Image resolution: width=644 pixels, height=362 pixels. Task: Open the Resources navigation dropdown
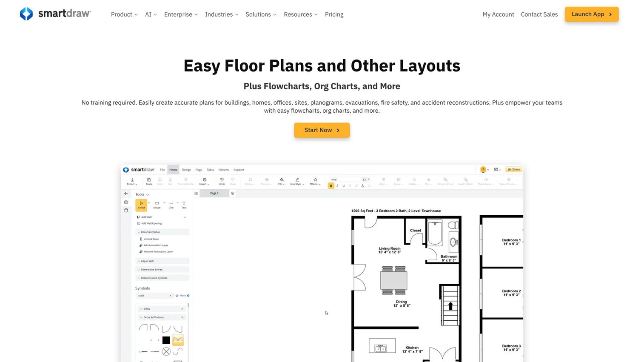coord(301,14)
